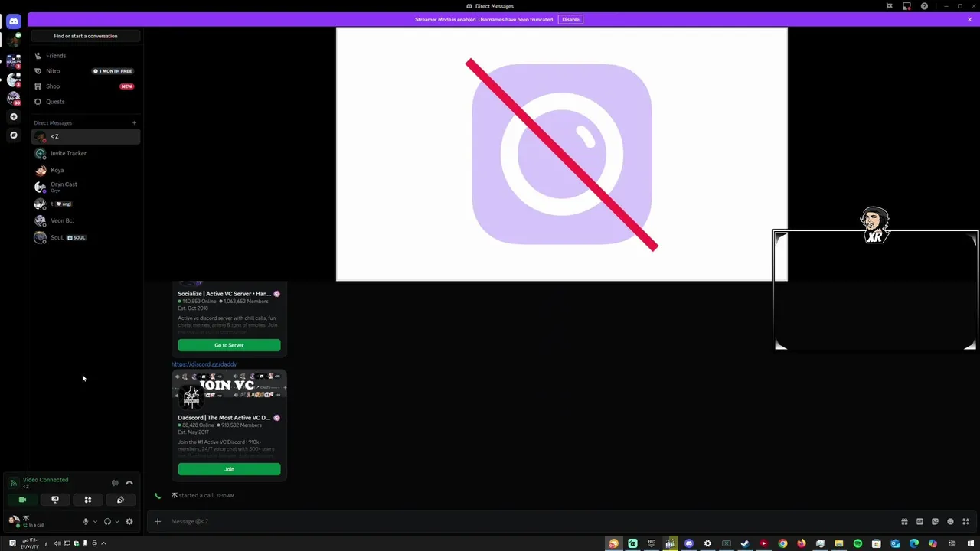Toggle noise suppression waveform icon
This screenshot has width=980, height=551.
116,483
